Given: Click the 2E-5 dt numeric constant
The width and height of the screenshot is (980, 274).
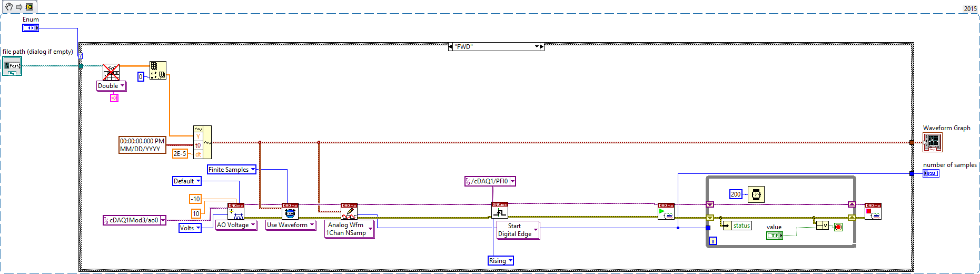Looking at the screenshot, I should click(x=180, y=154).
